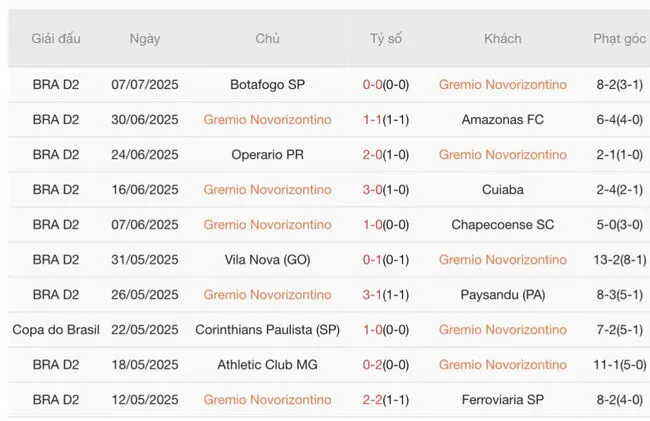Image resolution: width=650 pixels, height=421 pixels.
Task: Click the Tỷ số column header
Action: coord(385,39)
